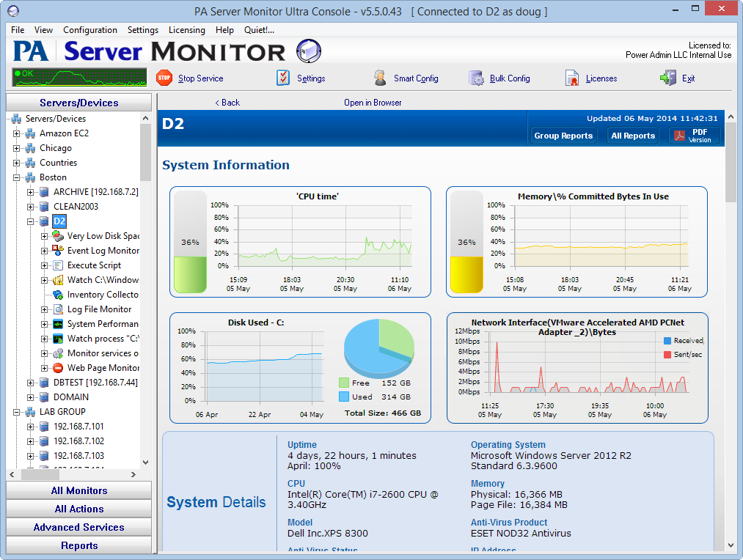The height and width of the screenshot is (560, 743).
Task: Expand the 192.168.7.101 node
Action: click(30, 427)
